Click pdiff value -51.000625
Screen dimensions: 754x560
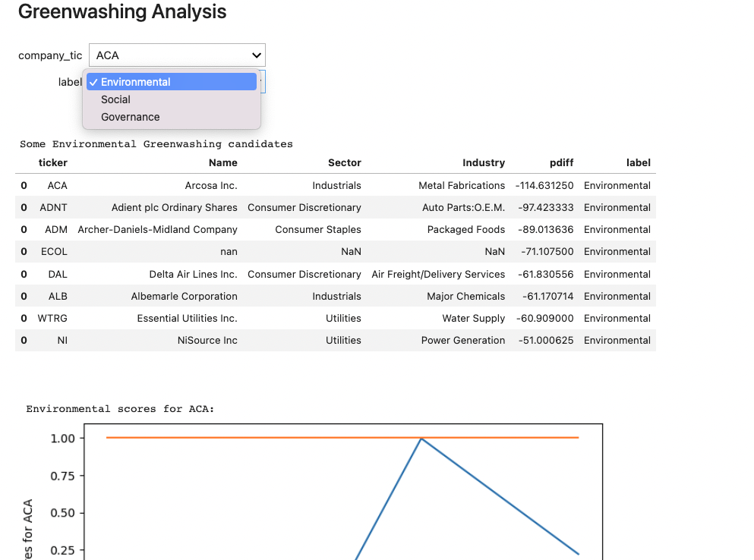pyautogui.click(x=546, y=341)
